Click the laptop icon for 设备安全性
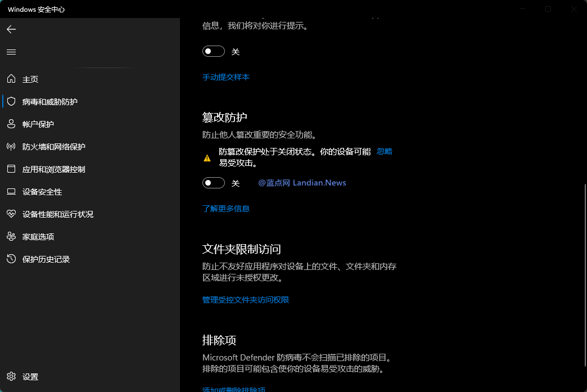 coord(11,192)
